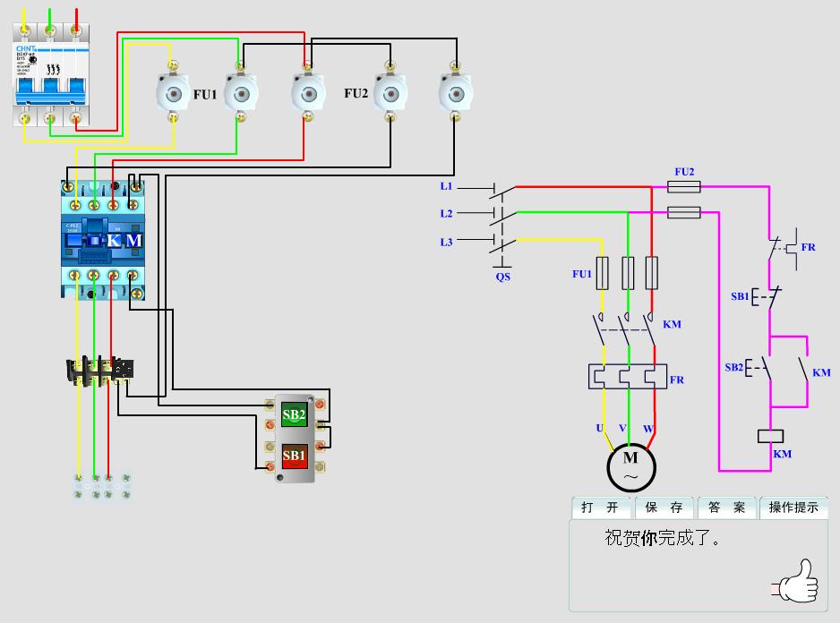Switch to the 答案 tab
Screen dimensions: 840x623
coord(726,507)
